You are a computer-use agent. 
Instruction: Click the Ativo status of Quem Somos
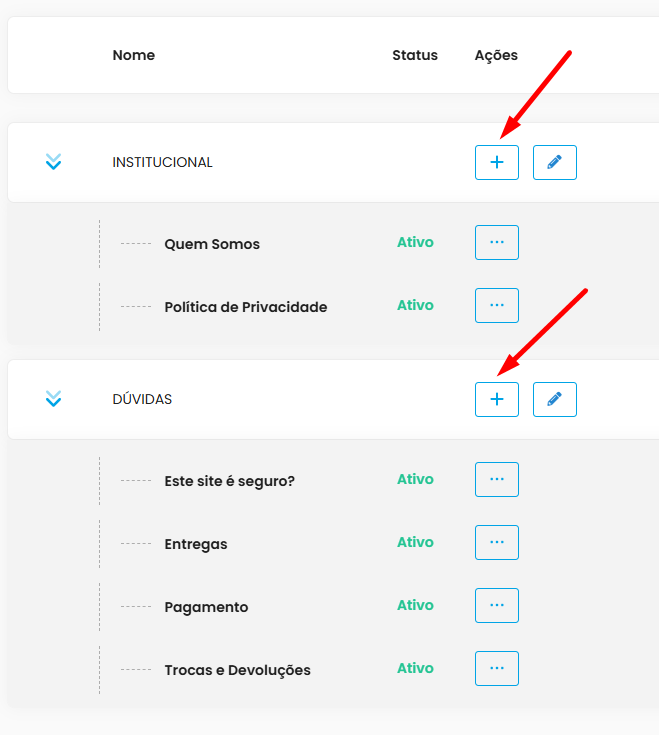click(x=415, y=242)
